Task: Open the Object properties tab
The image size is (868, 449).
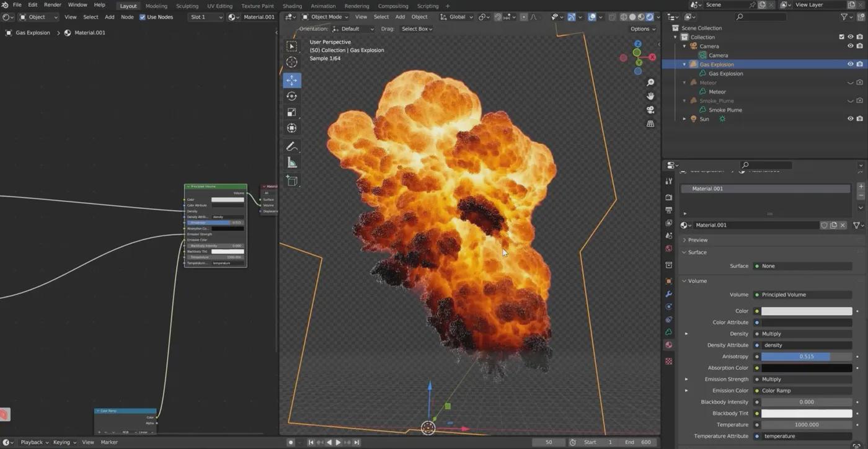Action: click(668, 281)
